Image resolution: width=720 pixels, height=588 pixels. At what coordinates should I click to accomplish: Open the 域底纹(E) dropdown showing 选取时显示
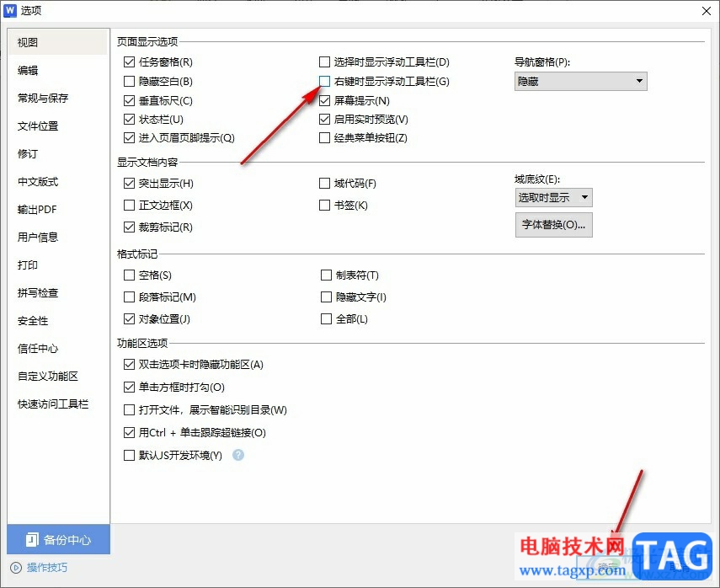[x=554, y=197]
